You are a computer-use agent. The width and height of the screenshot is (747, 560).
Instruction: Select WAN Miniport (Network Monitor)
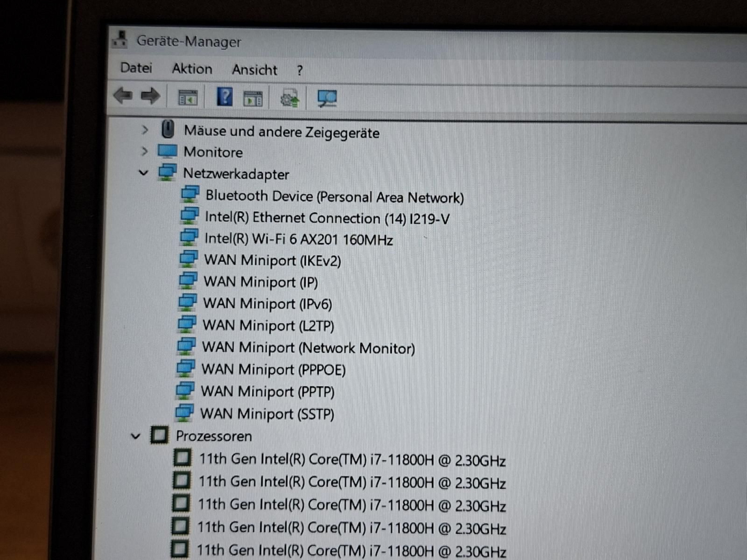(x=309, y=348)
